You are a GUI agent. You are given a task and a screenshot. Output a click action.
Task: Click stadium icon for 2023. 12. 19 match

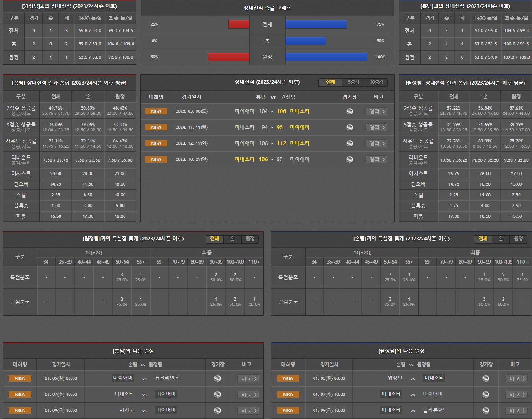click(x=350, y=143)
